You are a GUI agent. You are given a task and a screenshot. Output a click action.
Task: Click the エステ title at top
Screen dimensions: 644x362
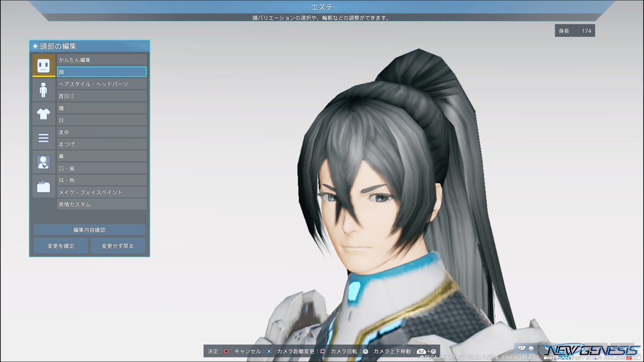pyautogui.click(x=322, y=7)
